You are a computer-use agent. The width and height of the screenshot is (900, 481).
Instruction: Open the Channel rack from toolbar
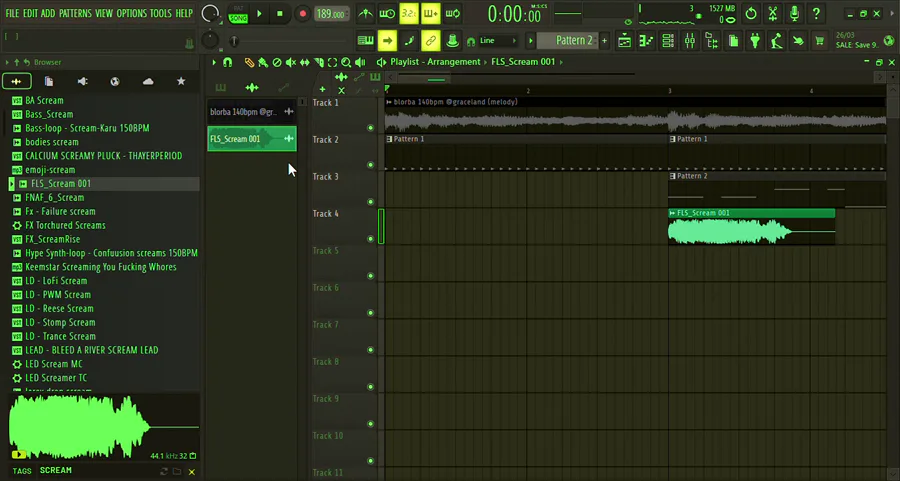(x=668, y=41)
